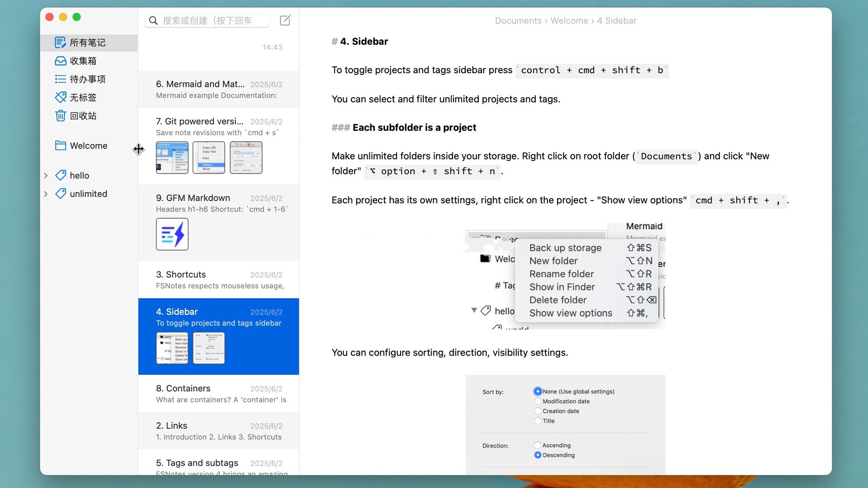Open note 6. Mermaid and Mat...
This screenshot has width=868, height=488.
[x=219, y=89]
